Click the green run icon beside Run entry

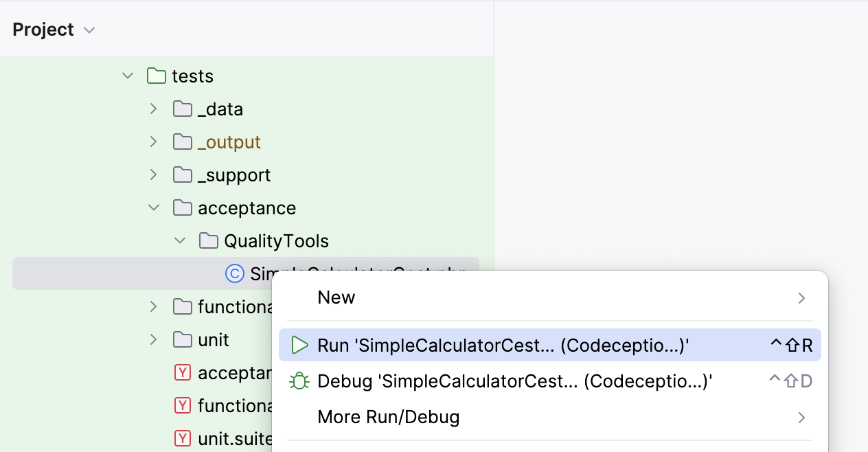(x=299, y=345)
